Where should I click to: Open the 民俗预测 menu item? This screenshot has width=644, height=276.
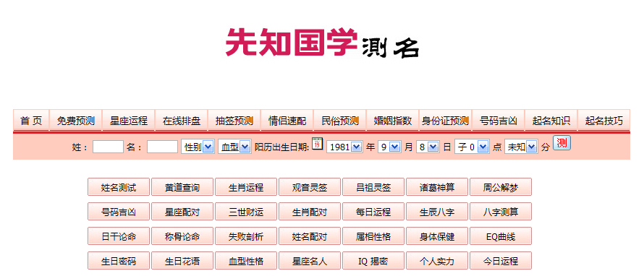tap(340, 121)
